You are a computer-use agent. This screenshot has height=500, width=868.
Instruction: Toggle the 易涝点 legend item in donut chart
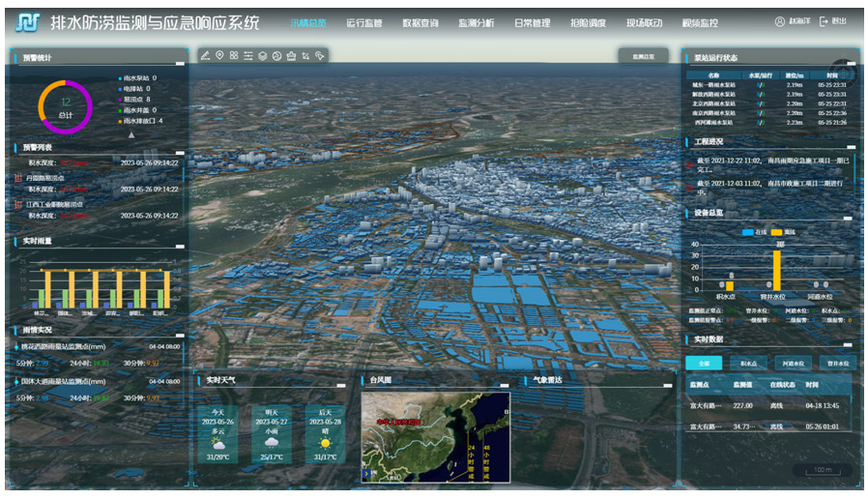[132, 100]
